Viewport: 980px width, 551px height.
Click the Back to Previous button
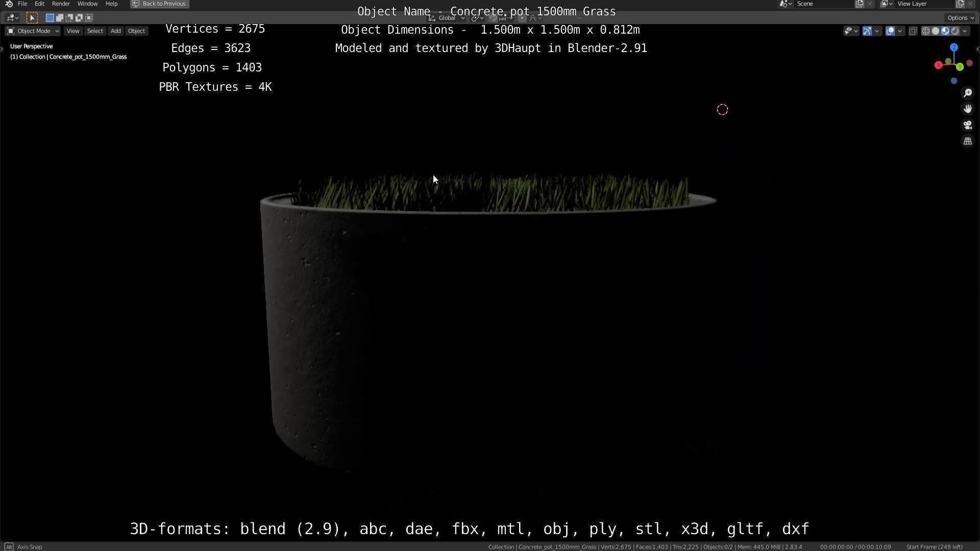tap(159, 4)
